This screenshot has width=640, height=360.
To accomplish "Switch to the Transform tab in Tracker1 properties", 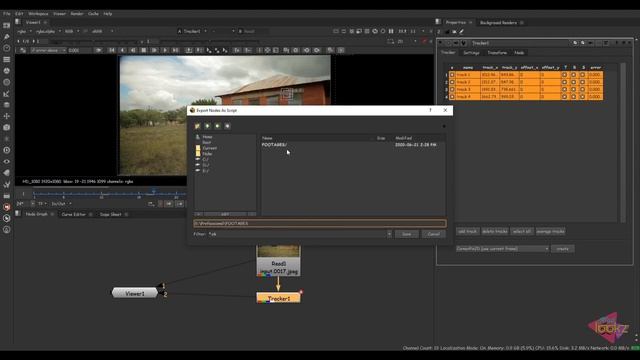I will (497, 53).
